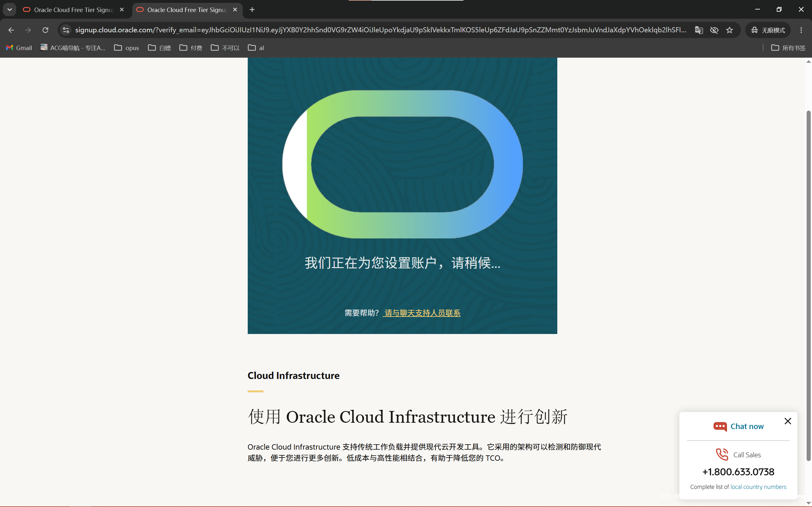The width and height of the screenshot is (812, 507).
Task: View site information icon beside URL
Action: coord(66,30)
